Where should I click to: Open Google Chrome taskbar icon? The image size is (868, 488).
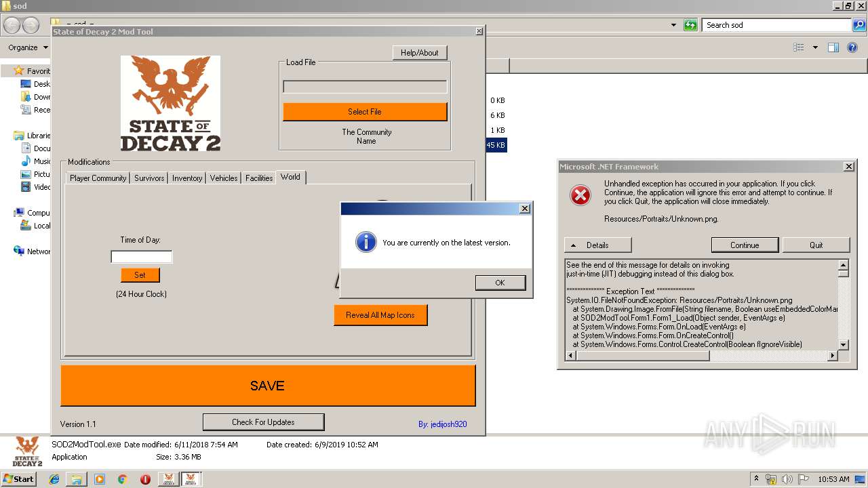pyautogui.click(x=122, y=479)
